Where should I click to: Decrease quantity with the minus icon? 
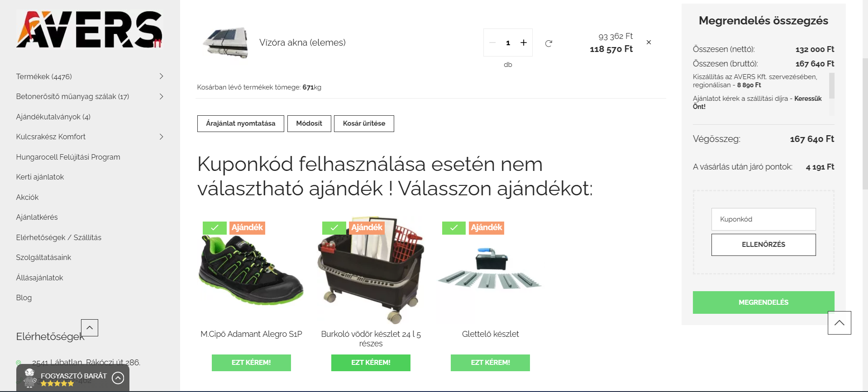tap(492, 43)
